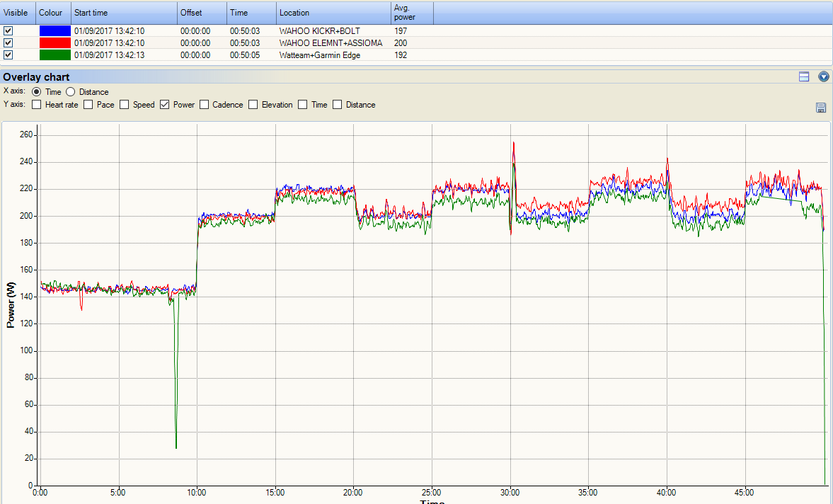Click the average power value 197

point(401,31)
